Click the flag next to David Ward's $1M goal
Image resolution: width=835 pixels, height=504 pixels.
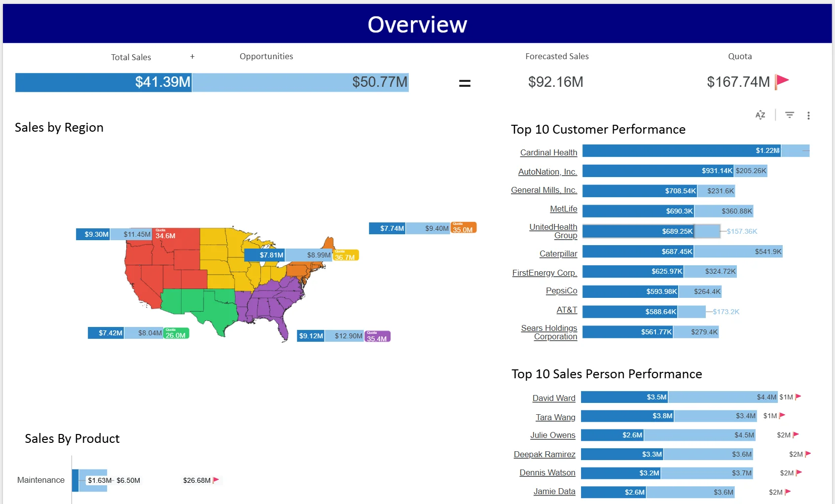pyautogui.click(x=798, y=396)
